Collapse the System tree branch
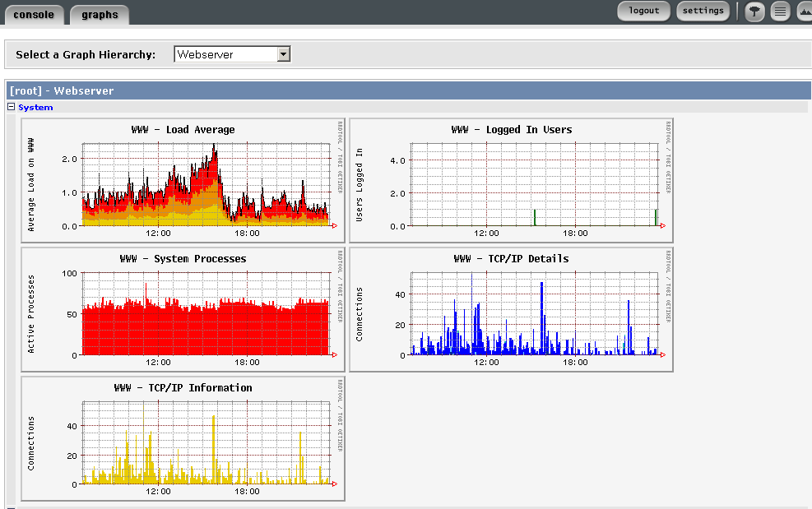The image size is (812, 509). pyautogui.click(x=11, y=107)
